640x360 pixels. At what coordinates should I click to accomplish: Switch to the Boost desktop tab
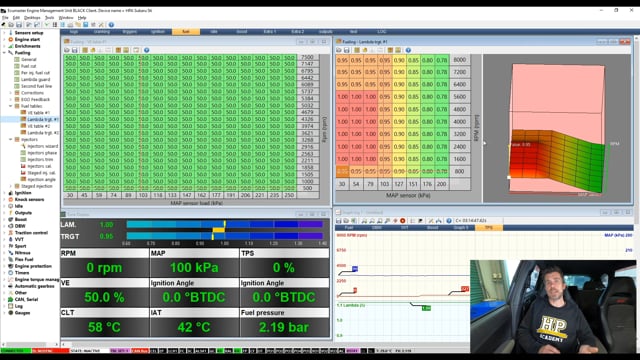[242, 31]
